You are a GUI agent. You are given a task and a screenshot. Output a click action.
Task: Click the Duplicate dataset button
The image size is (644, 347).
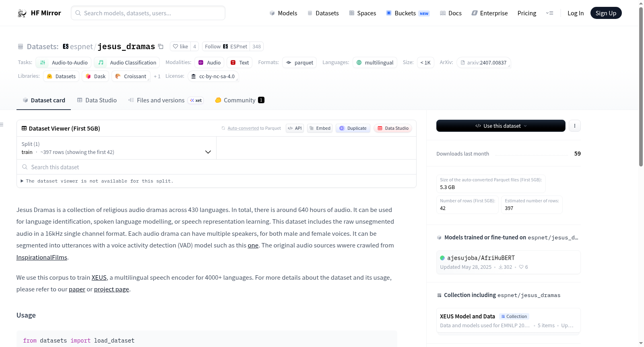point(353,128)
